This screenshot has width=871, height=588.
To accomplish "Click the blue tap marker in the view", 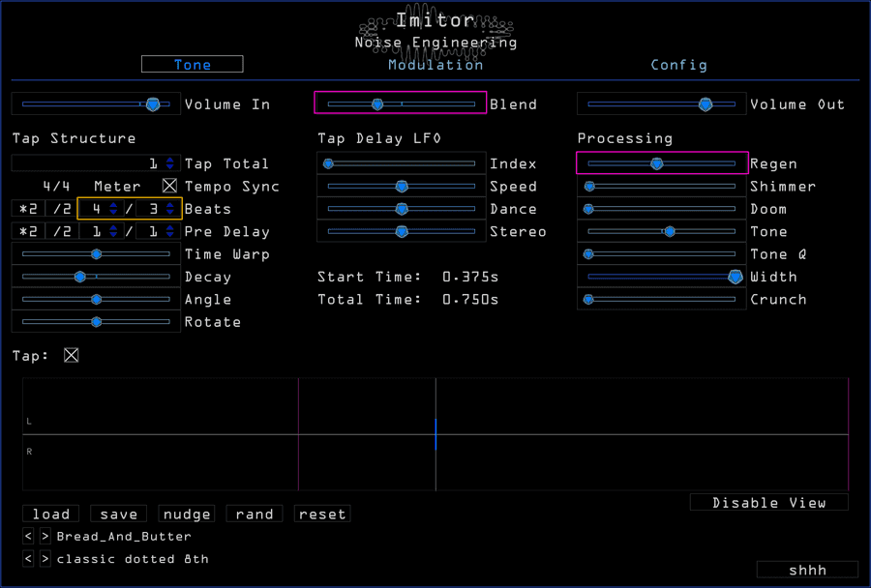I will [x=435, y=434].
